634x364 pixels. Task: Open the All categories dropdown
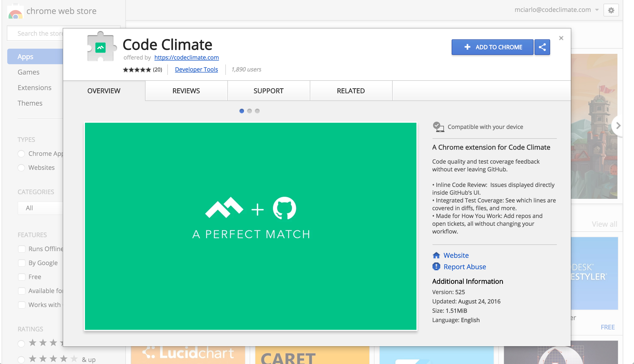tap(40, 208)
